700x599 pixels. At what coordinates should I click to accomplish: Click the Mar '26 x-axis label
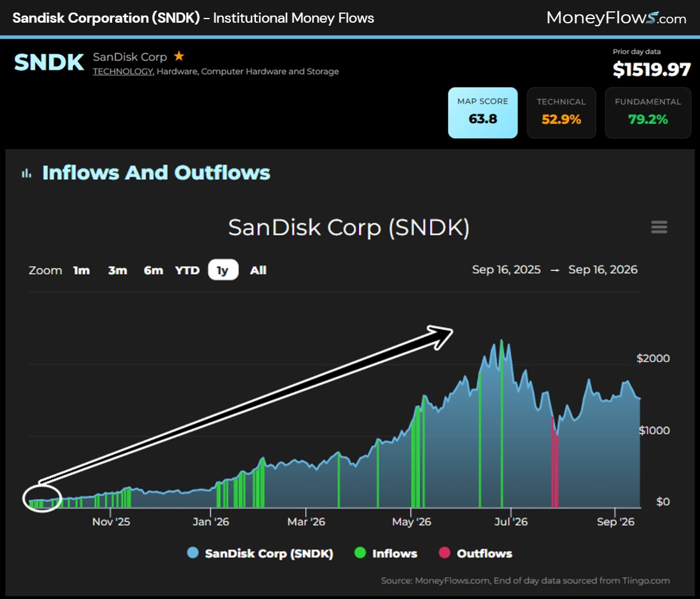pos(306,521)
